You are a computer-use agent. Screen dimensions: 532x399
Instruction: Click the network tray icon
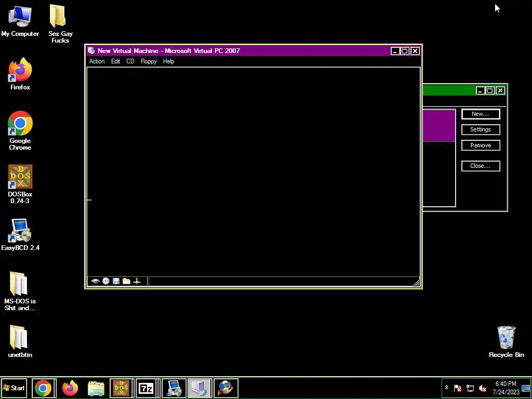pos(470,388)
